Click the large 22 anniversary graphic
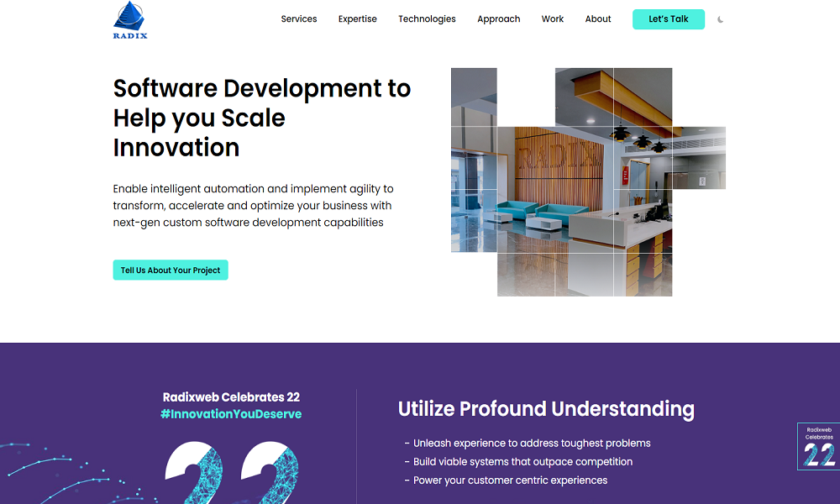840x504 pixels. tap(231, 473)
